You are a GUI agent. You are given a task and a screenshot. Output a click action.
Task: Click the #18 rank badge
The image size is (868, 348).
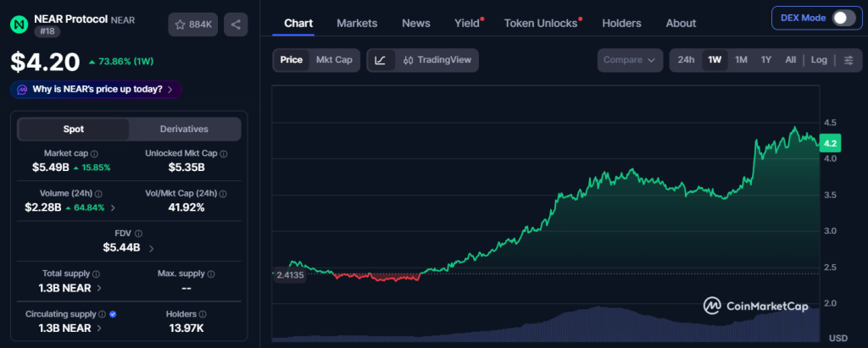47,31
